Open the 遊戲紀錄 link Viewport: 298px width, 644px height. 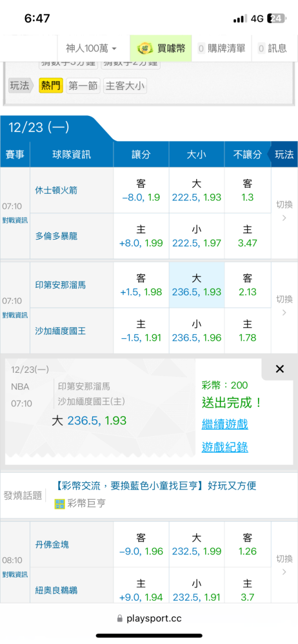click(x=224, y=447)
